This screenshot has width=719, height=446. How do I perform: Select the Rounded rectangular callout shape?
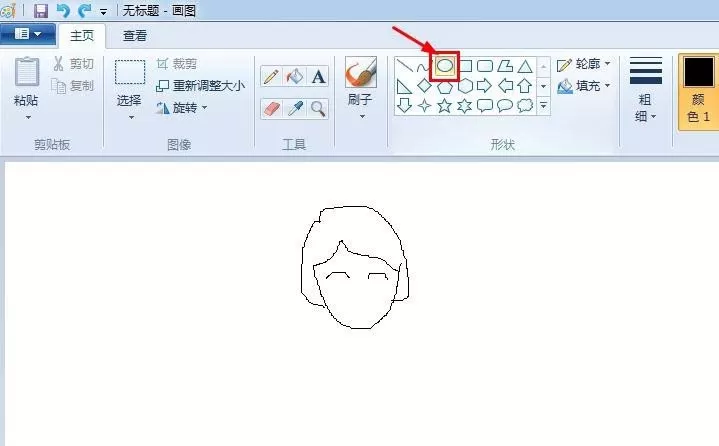click(x=485, y=106)
